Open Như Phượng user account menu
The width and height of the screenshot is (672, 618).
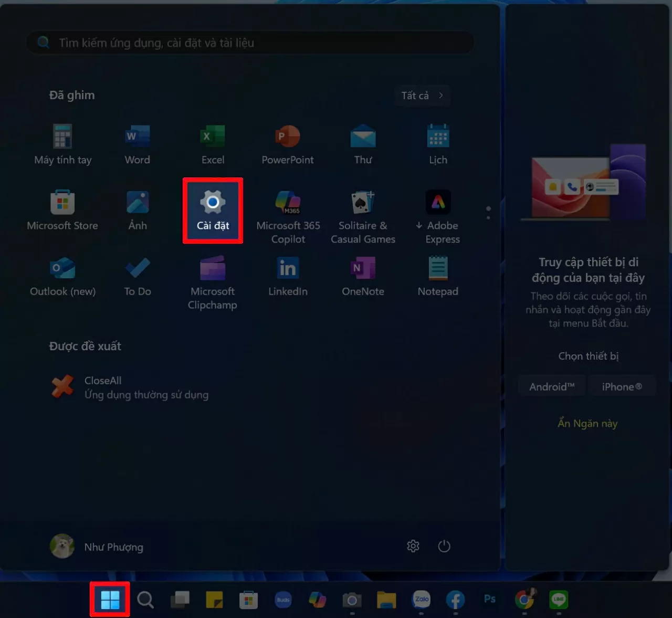(97, 547)
